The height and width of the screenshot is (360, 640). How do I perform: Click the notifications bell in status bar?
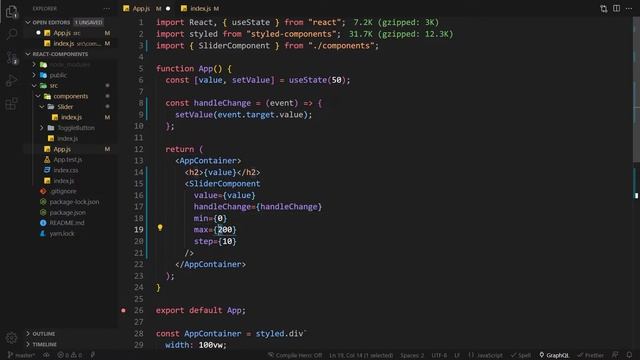(629, 355)
